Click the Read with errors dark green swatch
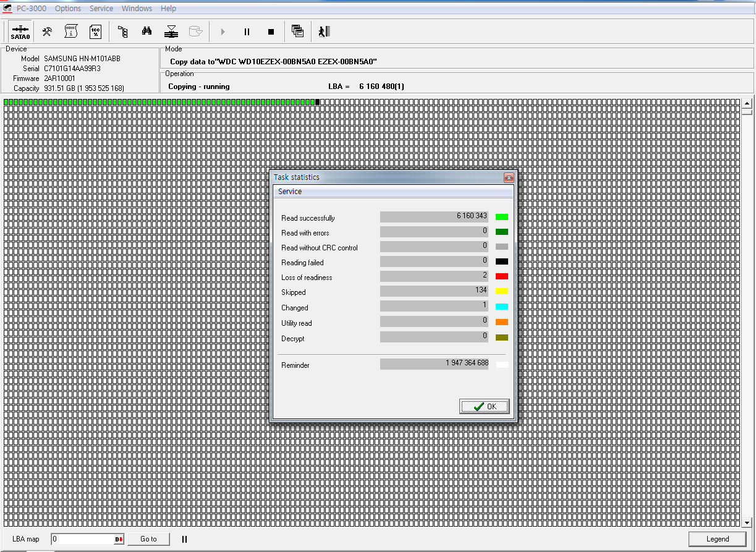 (x=502, y=232)
